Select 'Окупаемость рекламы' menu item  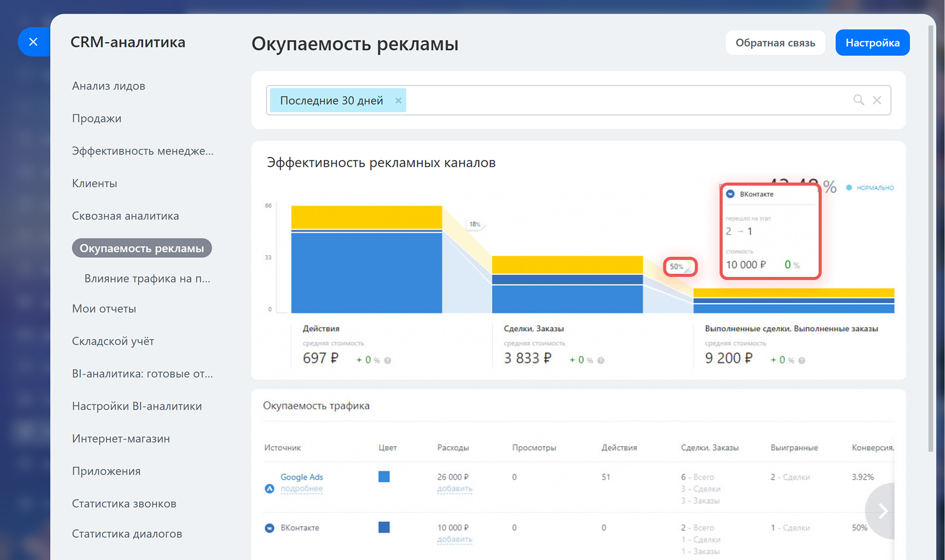tap(142, 248)
